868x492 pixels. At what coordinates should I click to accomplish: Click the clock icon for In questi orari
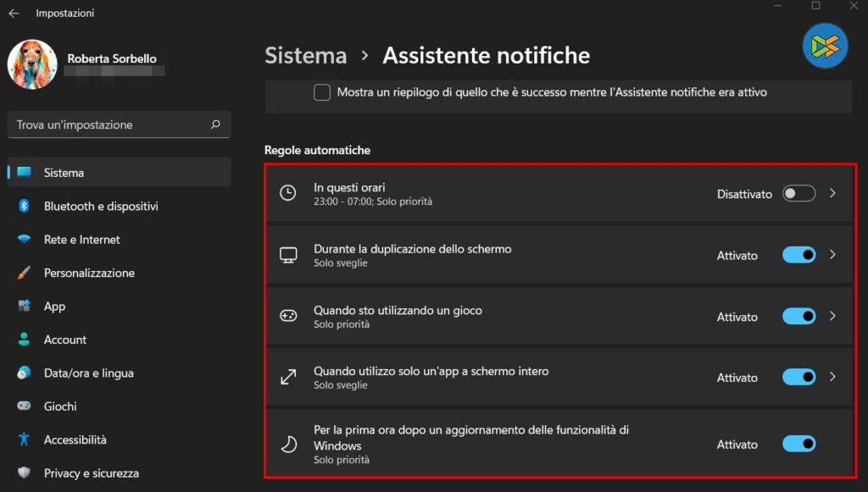(x=288, y=193)
